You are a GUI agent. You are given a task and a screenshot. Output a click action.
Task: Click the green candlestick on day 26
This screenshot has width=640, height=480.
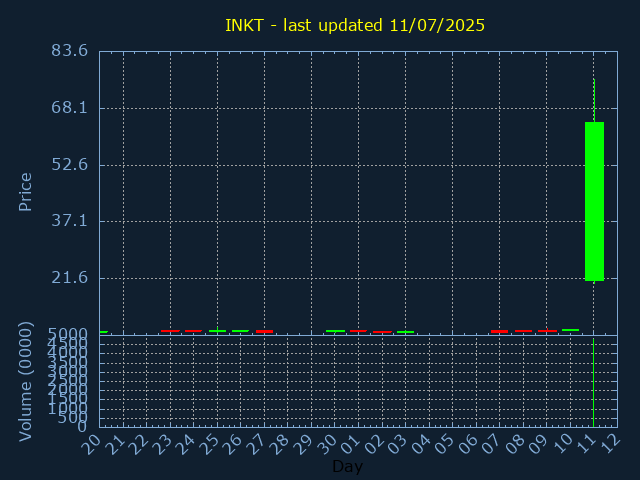(x=240, y=331)
